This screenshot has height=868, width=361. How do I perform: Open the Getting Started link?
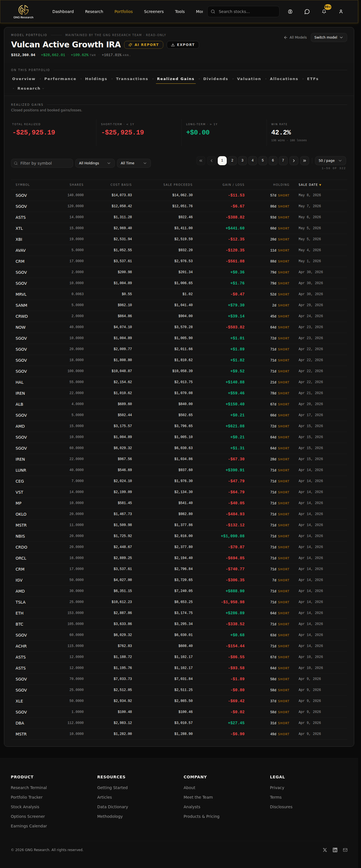[112, 787]
